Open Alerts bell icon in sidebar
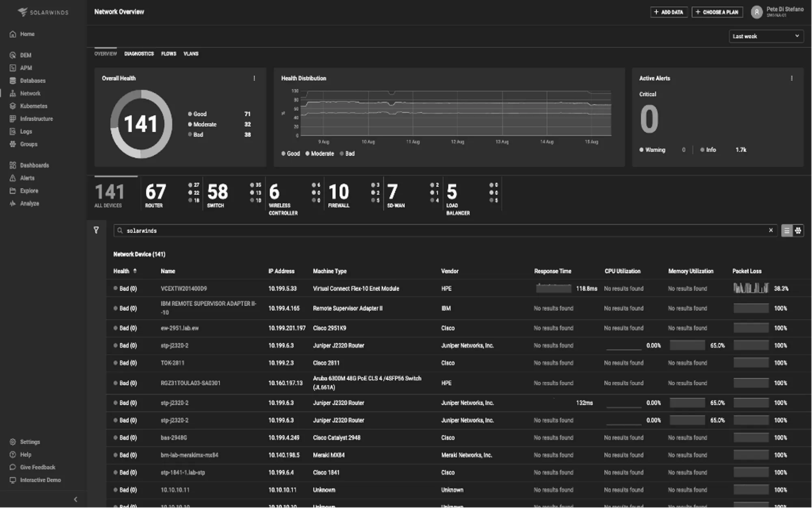 [x=13, y=178]
